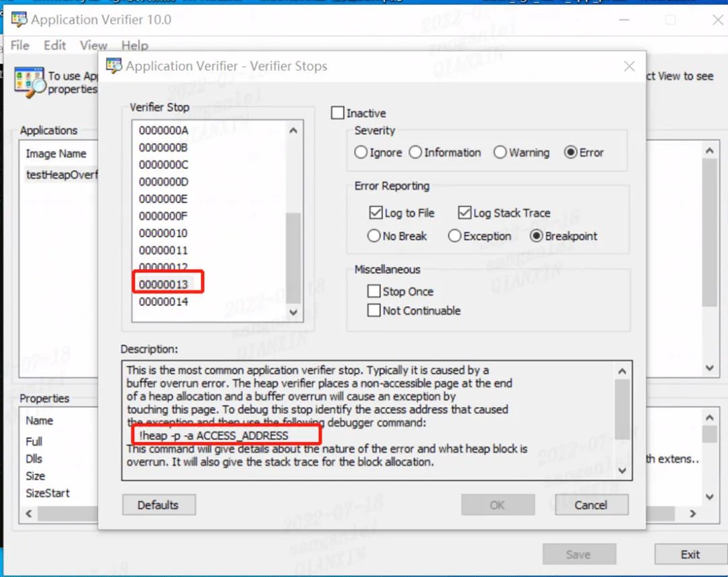Select Size property row
Image resolution: width=728 pixels, height=577 pixels.
tap(35, 476)
